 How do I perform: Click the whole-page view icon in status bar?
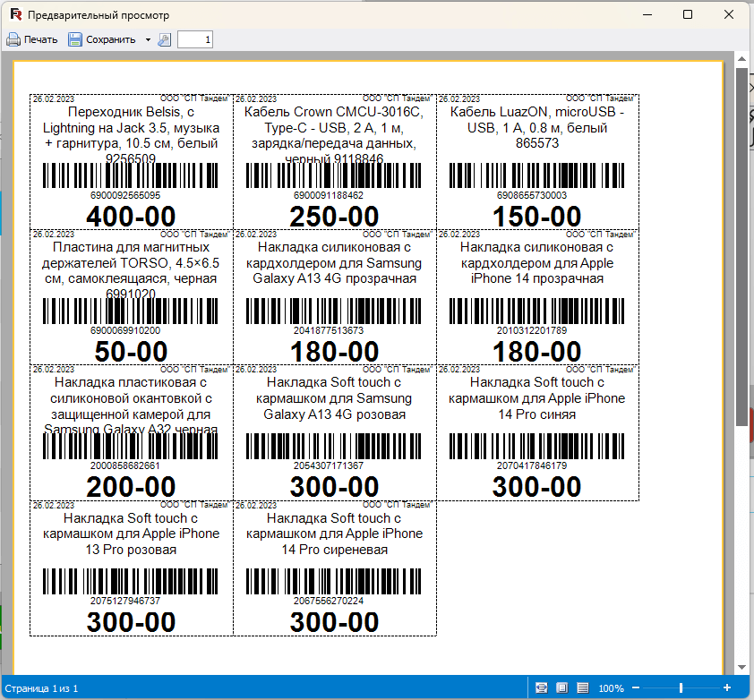(x=561, y=688)
